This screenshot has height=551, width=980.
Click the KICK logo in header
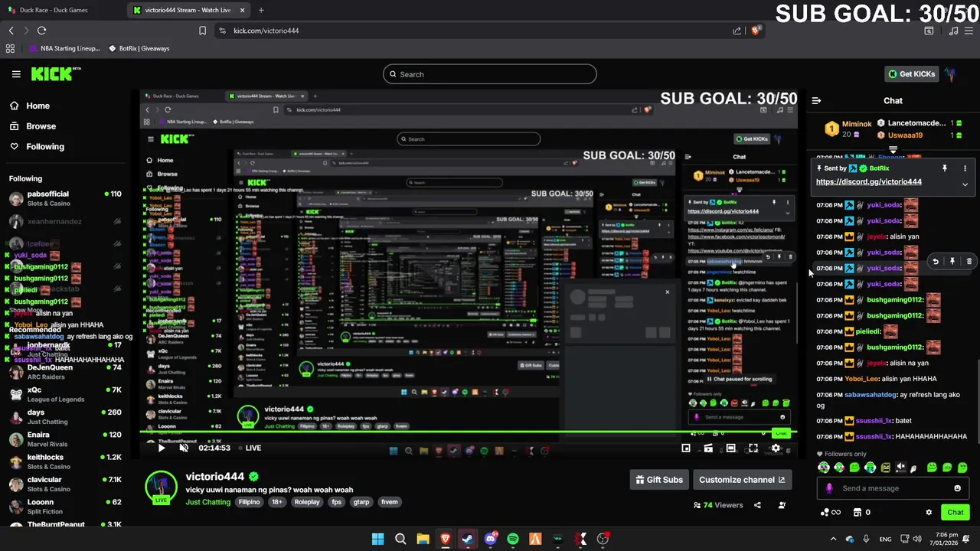[55, 74]
